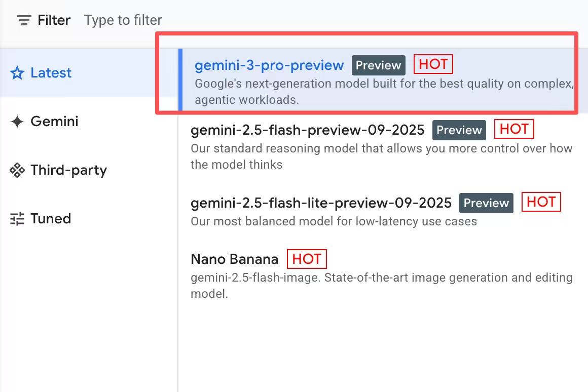Click Preview badge on gemini-2.5-flash-lite-preview-09-2025

pyautogui.click(x=486, y=203)
